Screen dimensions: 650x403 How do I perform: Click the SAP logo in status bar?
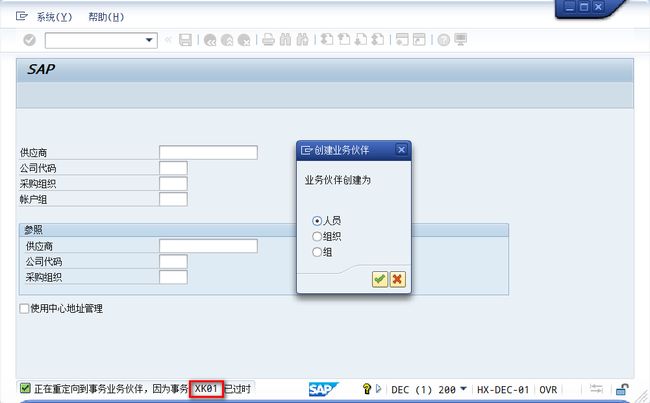pos(323,389)
